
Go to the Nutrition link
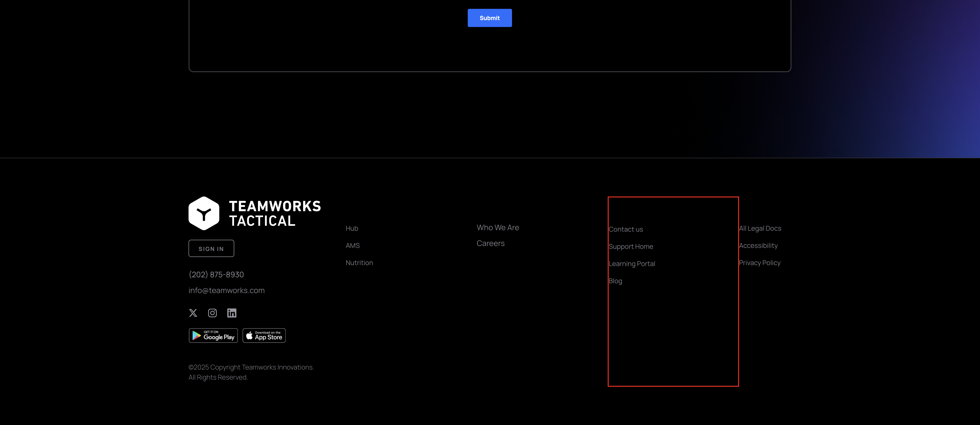click(359, 263)
